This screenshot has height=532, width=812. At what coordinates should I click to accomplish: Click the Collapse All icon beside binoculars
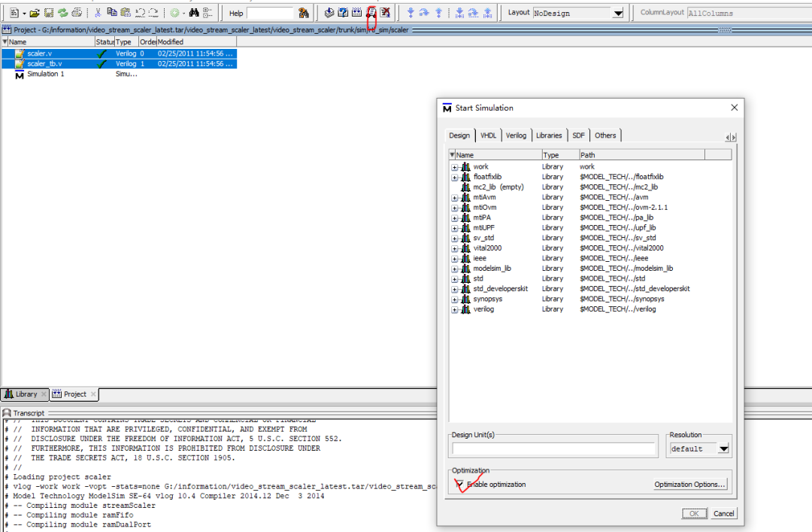pos(208,13)
